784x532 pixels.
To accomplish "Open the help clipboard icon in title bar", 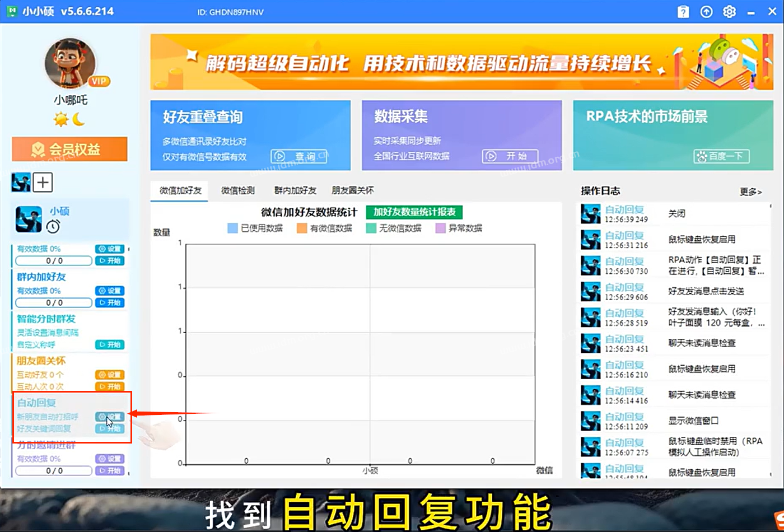I will [x=683, y=11].
